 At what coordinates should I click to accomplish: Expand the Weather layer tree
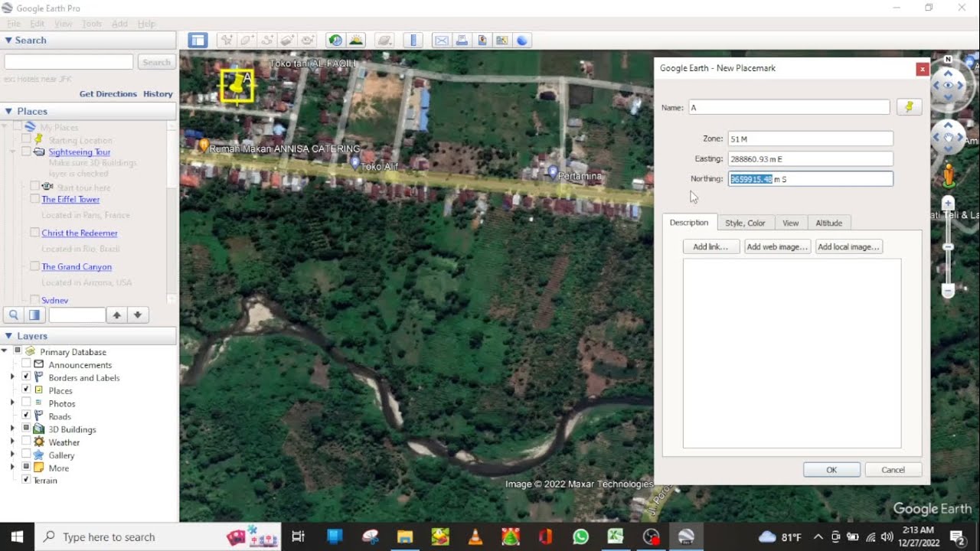point(12,442)
